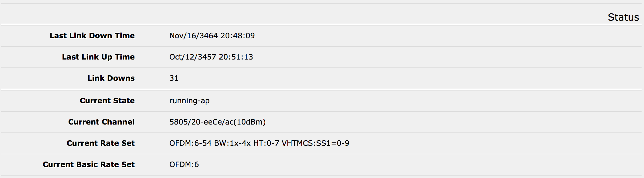The width and height of the screenshot is (644, 178).
Task: Click the Nov/16/3464 link down date
Action: [x=193, y=36]
